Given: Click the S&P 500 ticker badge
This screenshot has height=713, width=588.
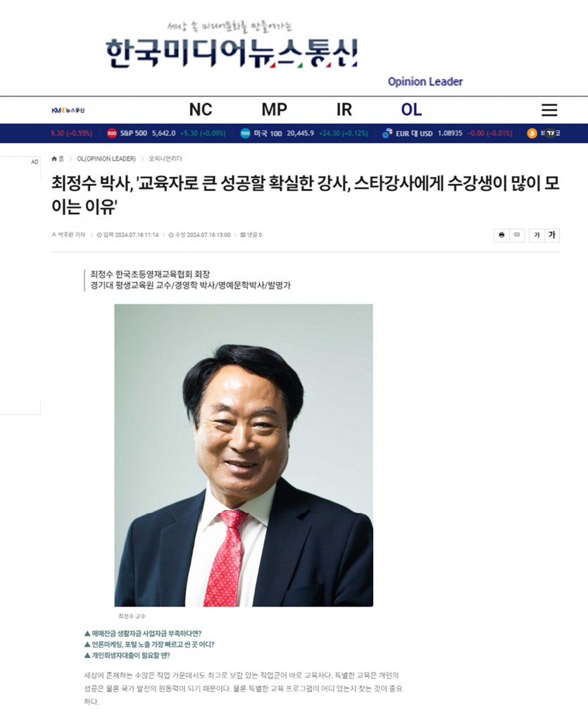Looking at the screenshot, I should pyautogui.click(x=112, y=133).
